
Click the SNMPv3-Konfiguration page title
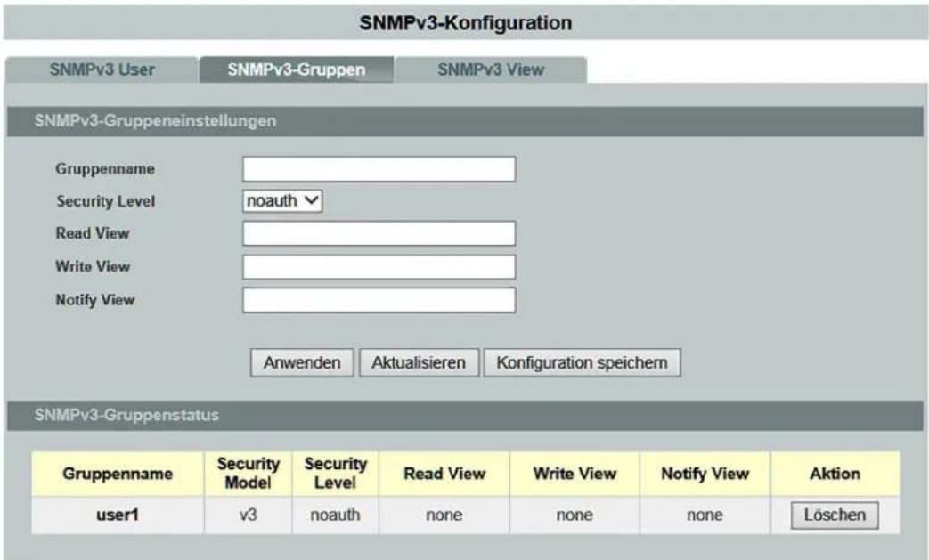466,24
